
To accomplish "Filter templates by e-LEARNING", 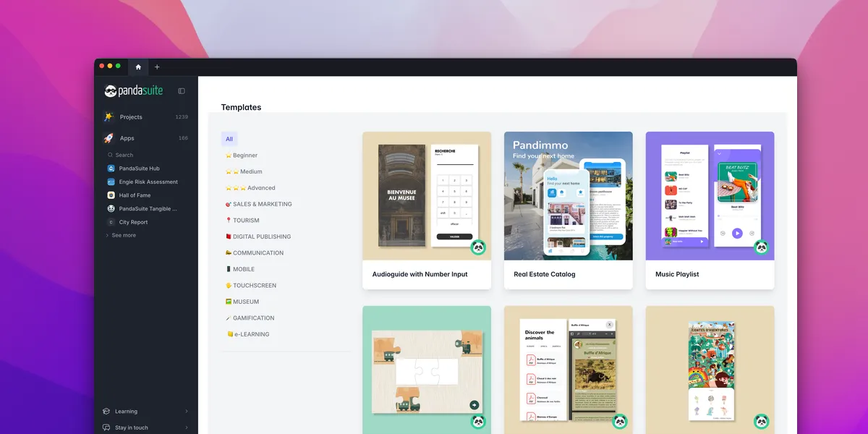I will tap(248, 334).
